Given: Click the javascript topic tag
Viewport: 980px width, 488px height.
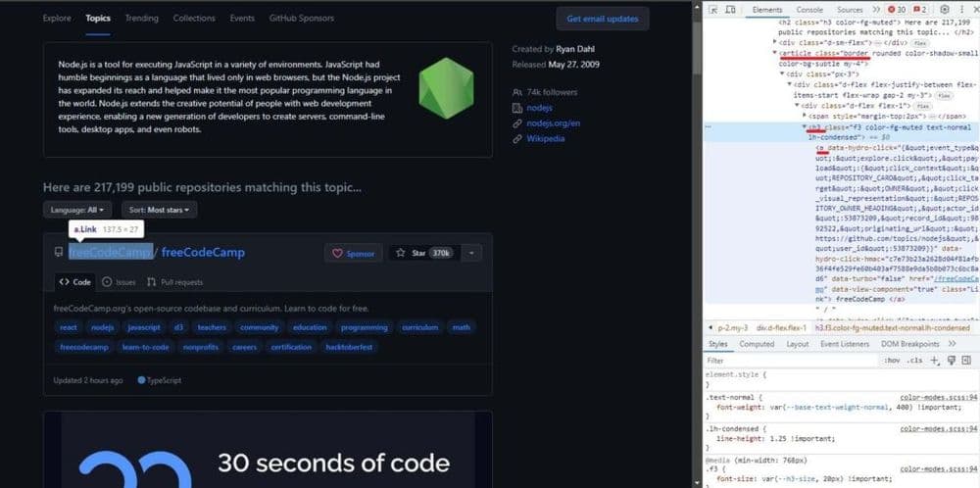Looking at the screenshot, I should point(144,327).
